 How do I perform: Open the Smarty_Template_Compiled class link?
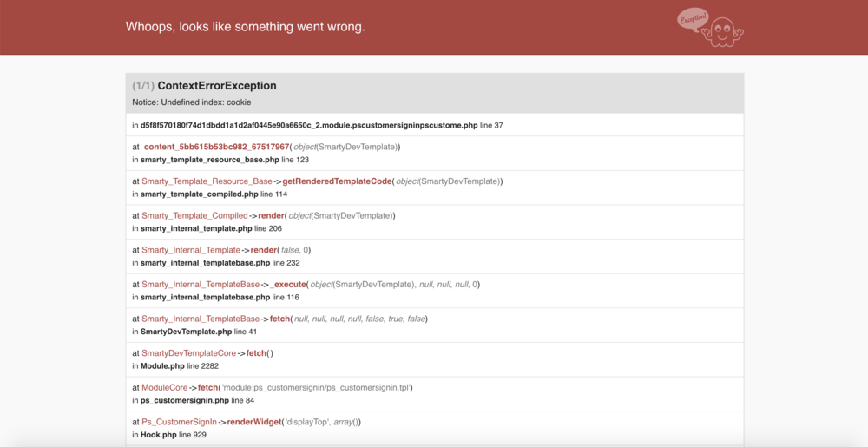194,215
